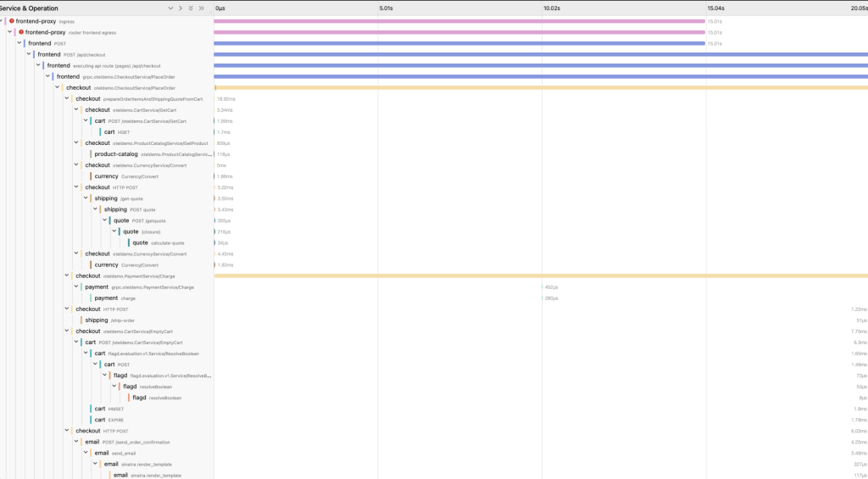Select the product-catalog span row
The image size is (868, 479).
coord(114,154)
